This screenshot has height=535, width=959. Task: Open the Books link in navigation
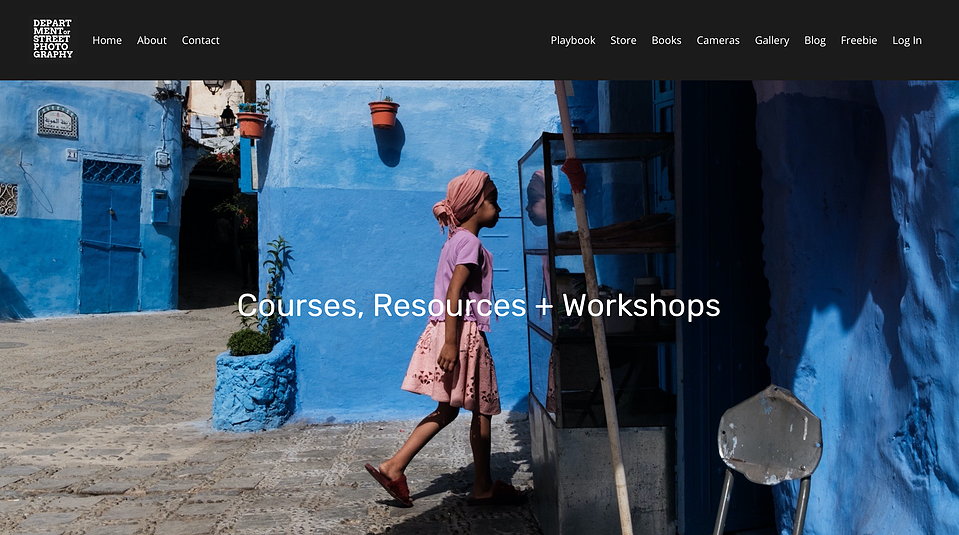666,40
